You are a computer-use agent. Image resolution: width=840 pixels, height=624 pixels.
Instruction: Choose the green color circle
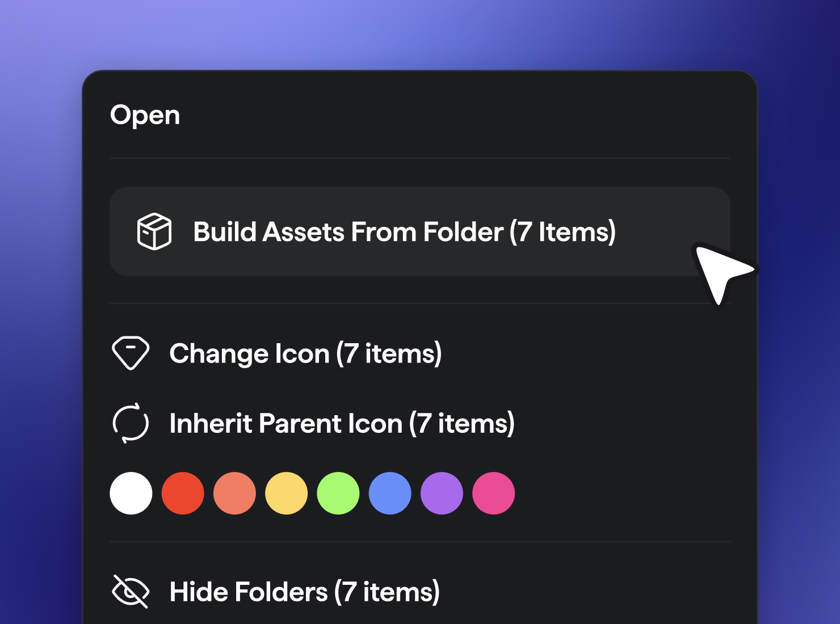pyautogui.click(x=338, y=493)
